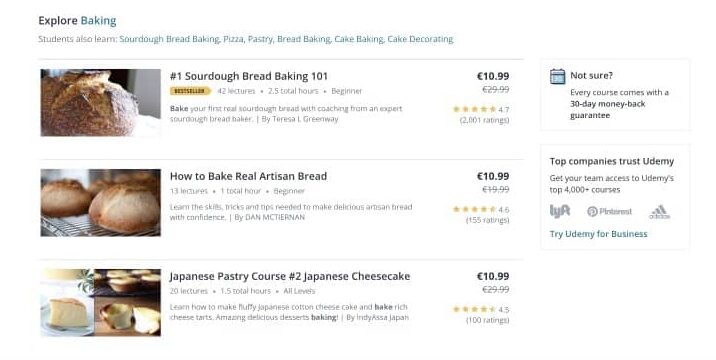Click the Pinterest logo

[610, 212]
